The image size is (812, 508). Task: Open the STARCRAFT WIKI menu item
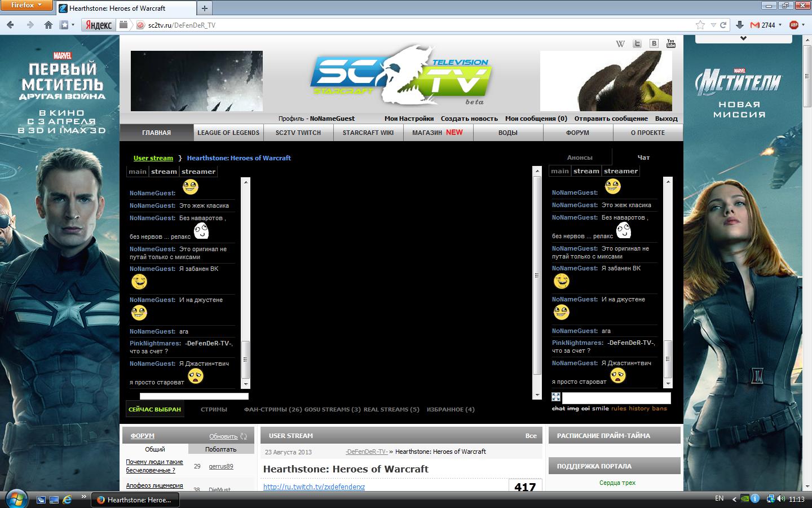point(368,133)
